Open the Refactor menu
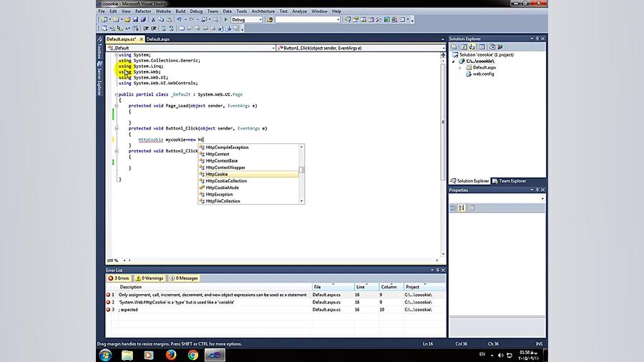 (143, 11)
